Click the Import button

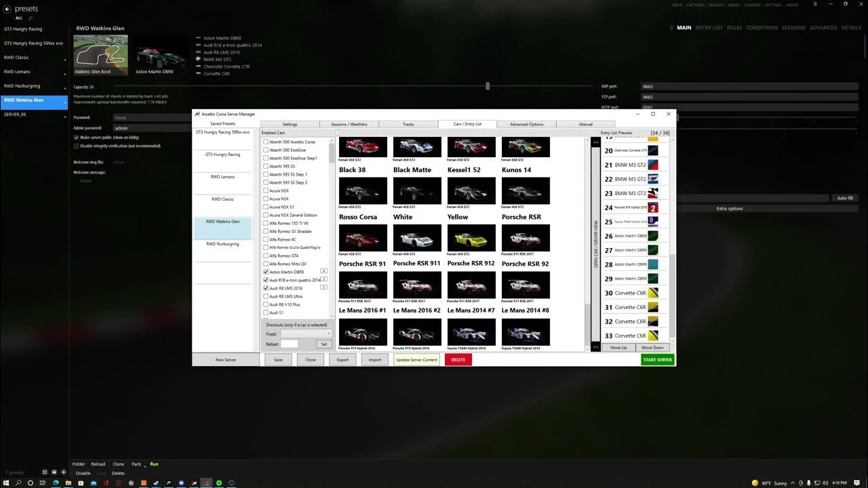point(375,360)
